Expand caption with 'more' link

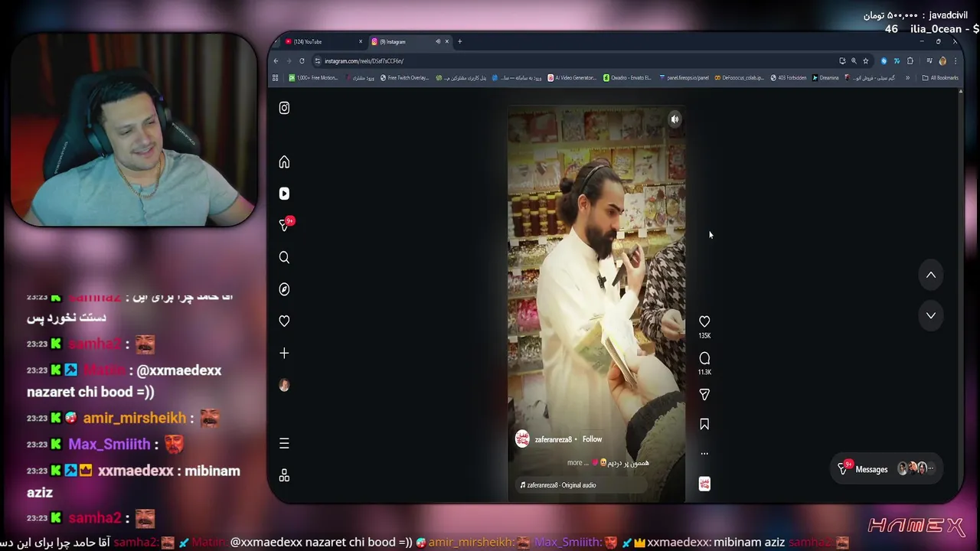577,463
